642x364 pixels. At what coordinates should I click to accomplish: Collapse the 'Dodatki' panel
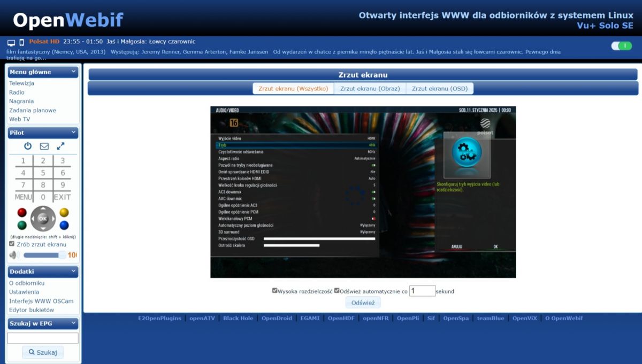tap(73, 272)
